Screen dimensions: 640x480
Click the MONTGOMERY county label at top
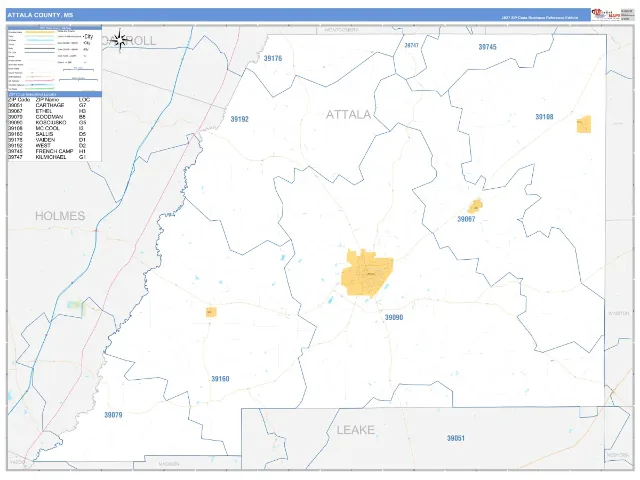pyautogui.click(x=342, y=30)
